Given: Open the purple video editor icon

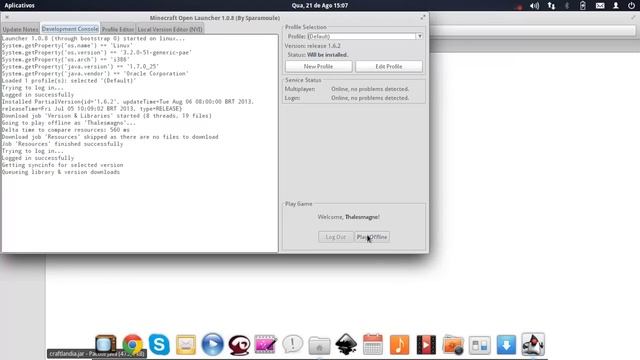Looking at the screenshot, I should tap(266, 344).
